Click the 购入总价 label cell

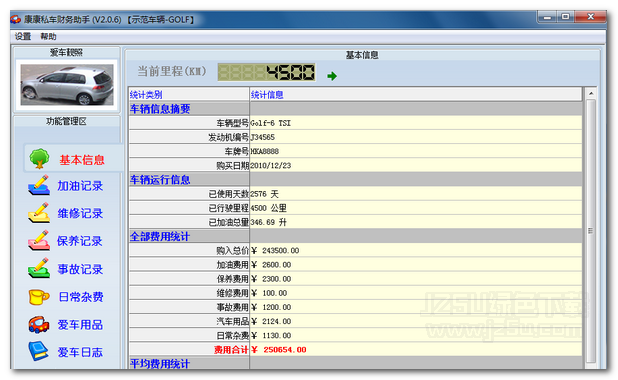[189, 251]
